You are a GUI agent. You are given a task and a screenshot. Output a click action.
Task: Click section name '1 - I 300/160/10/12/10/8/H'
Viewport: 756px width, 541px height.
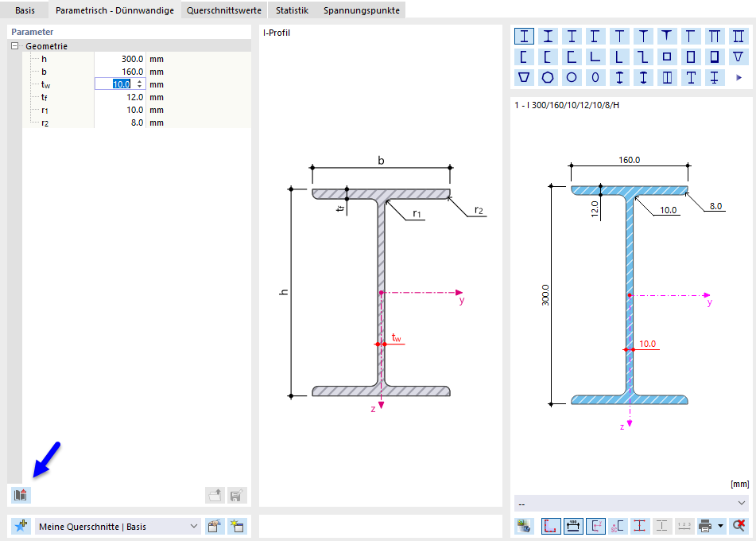point(567,105)
